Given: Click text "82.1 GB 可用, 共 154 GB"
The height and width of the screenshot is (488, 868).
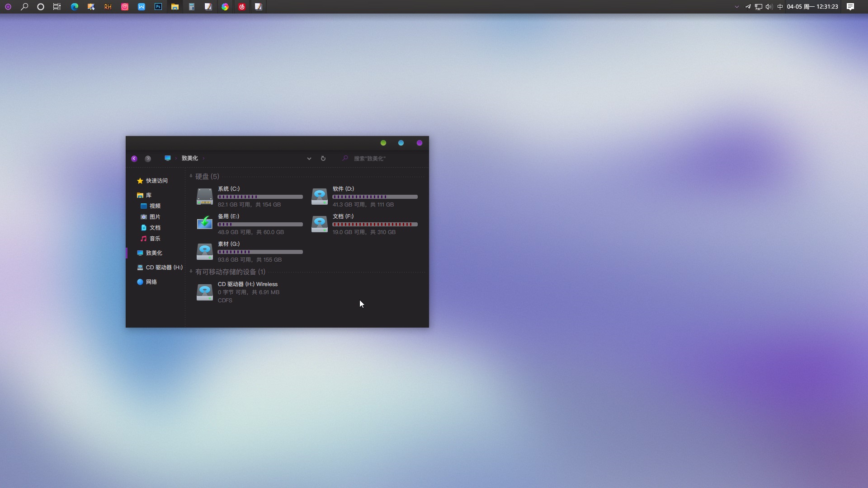Looking at the screenshot, I should point(250,205).
